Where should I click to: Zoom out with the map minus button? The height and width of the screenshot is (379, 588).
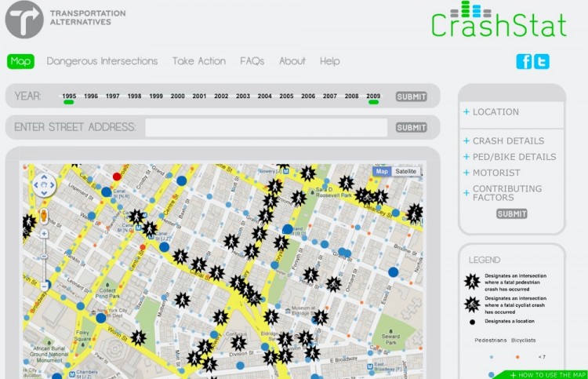point(44,286)
